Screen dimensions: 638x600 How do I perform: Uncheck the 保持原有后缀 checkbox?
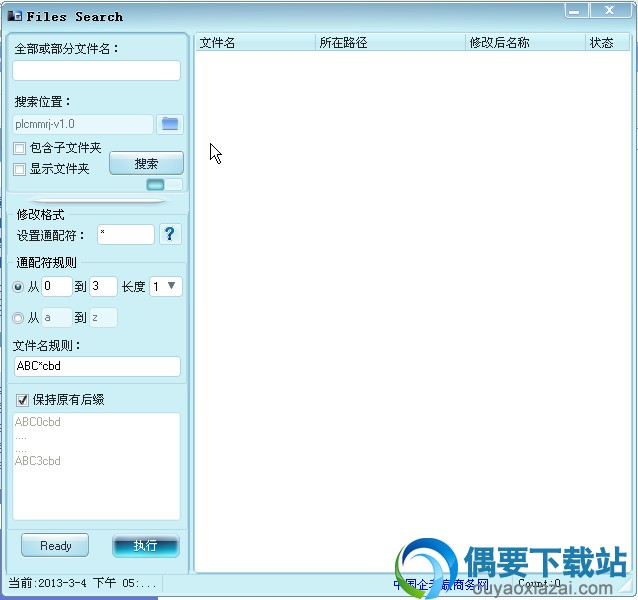click(22, 400)
